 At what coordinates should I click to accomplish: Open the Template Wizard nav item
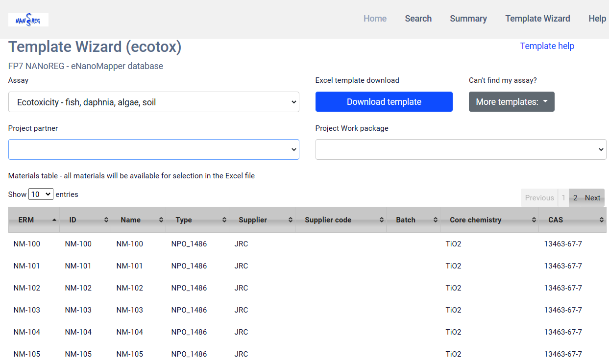537,19
